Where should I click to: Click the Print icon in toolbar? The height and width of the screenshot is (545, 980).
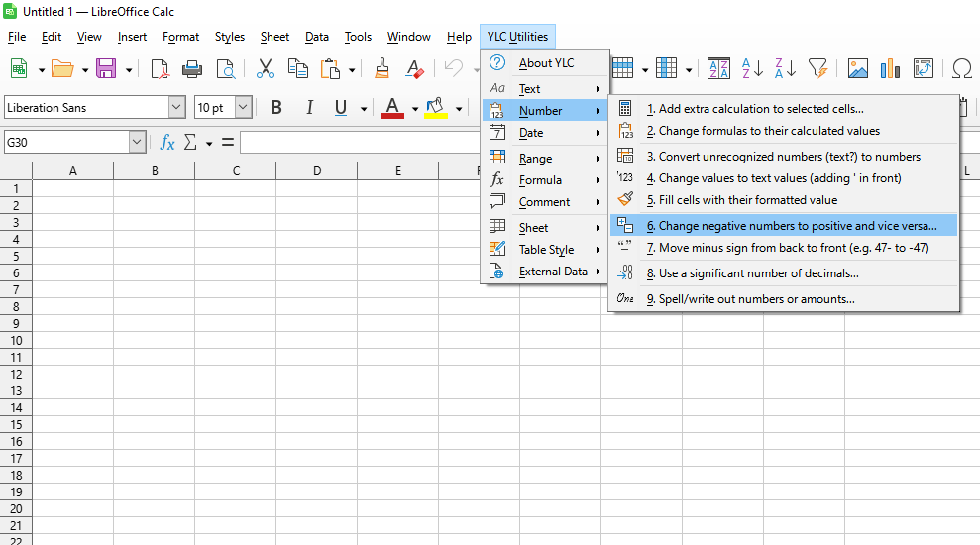pyautogui.click(x=192, y=68)
